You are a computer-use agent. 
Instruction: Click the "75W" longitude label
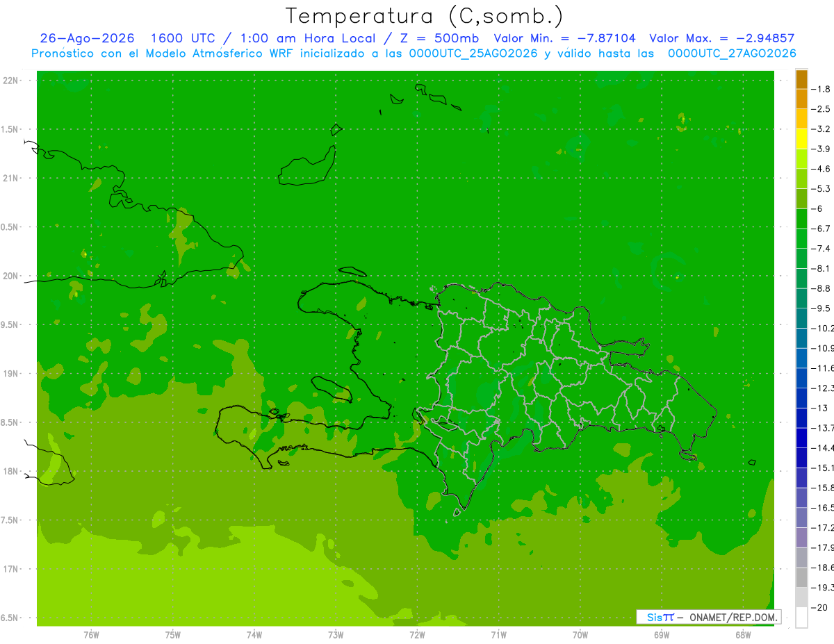click(x=173, y=635)
